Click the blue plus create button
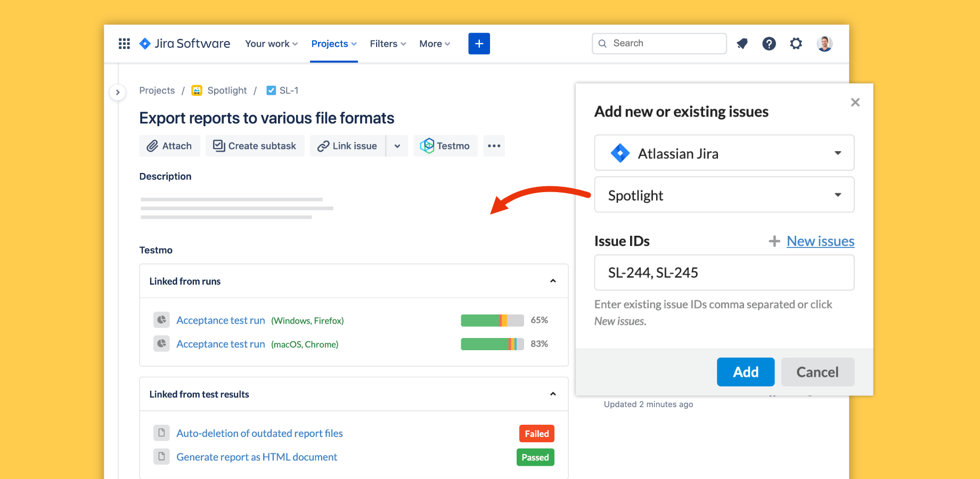The height and width of the screenshot is (479, 980). coord(479,44)
